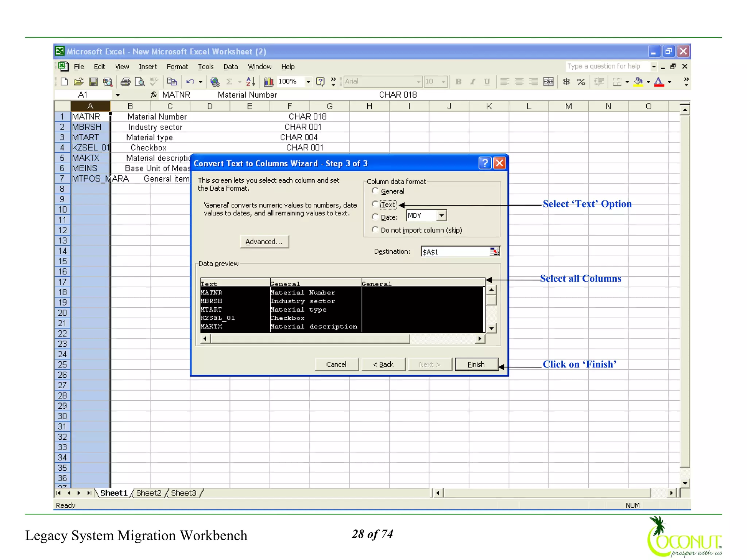Open the Font Color dropdown arrow
This screenshot has width=747, height=560.
pyautogui.click(x=669, y=82)
